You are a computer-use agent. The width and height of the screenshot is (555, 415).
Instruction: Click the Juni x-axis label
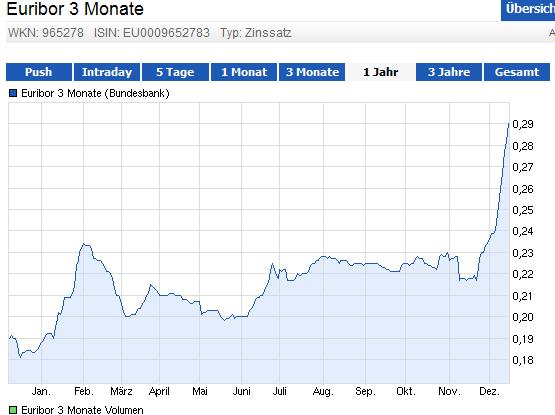coord(241,391)
